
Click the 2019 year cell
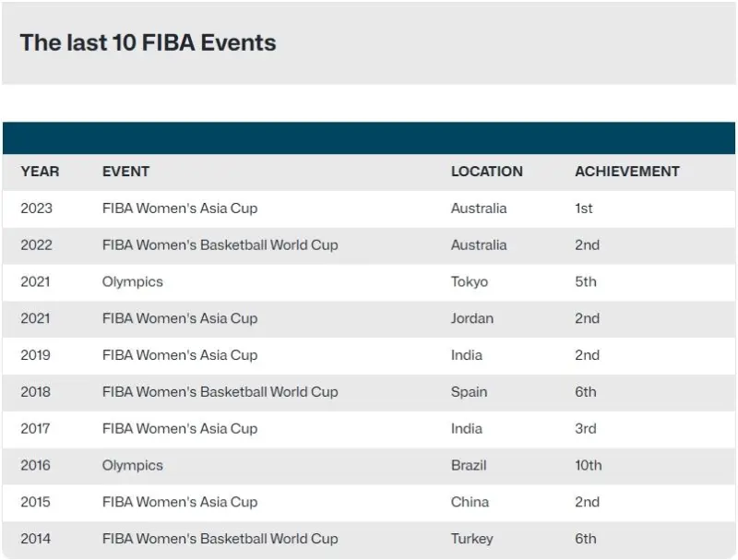click(36, 355)
